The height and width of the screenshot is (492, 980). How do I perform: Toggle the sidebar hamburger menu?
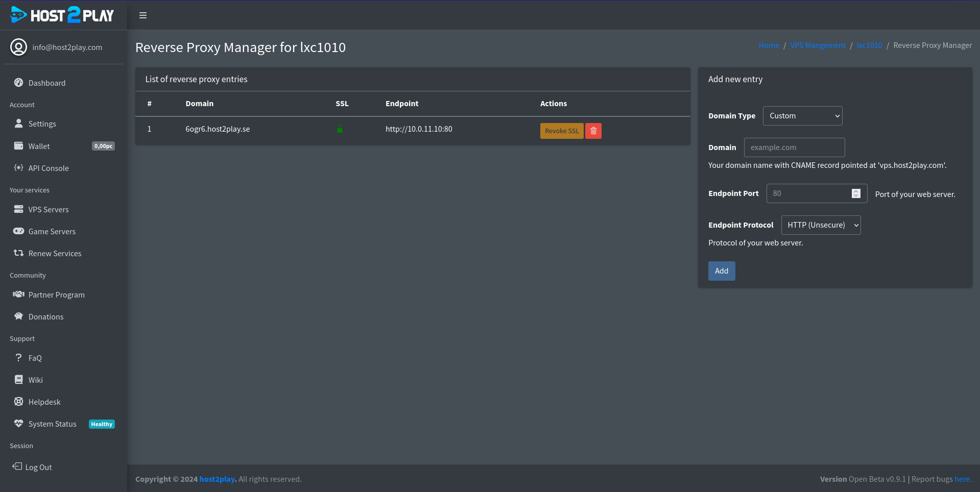click(143, 15)
